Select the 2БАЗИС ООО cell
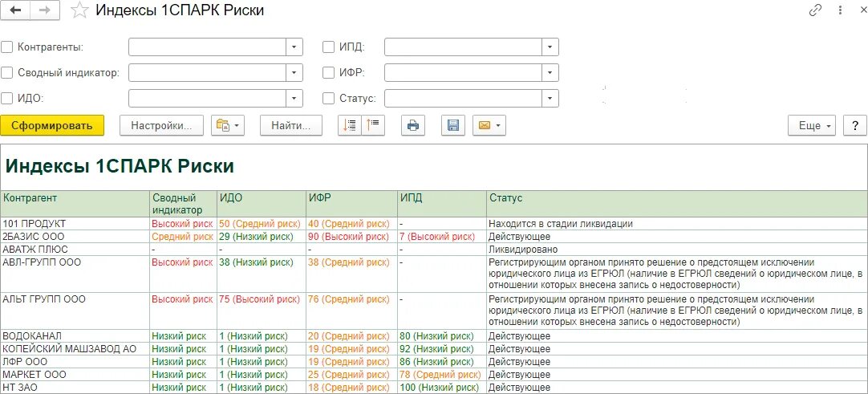 (75, 237)
